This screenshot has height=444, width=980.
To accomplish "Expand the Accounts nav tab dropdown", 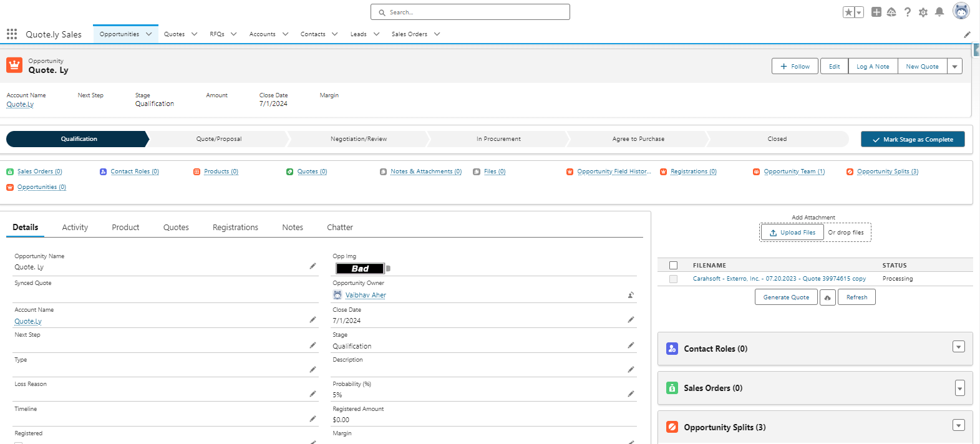I will point(285,34).
